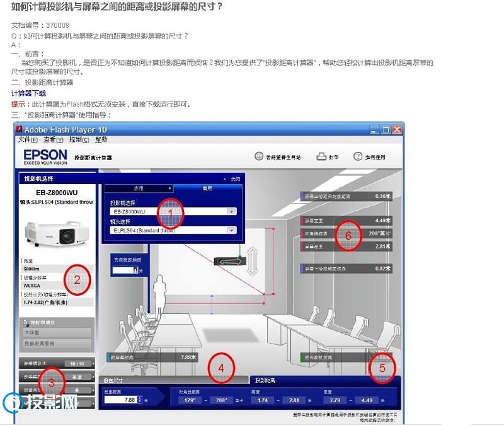Switch to the 家用 tab

139,189
